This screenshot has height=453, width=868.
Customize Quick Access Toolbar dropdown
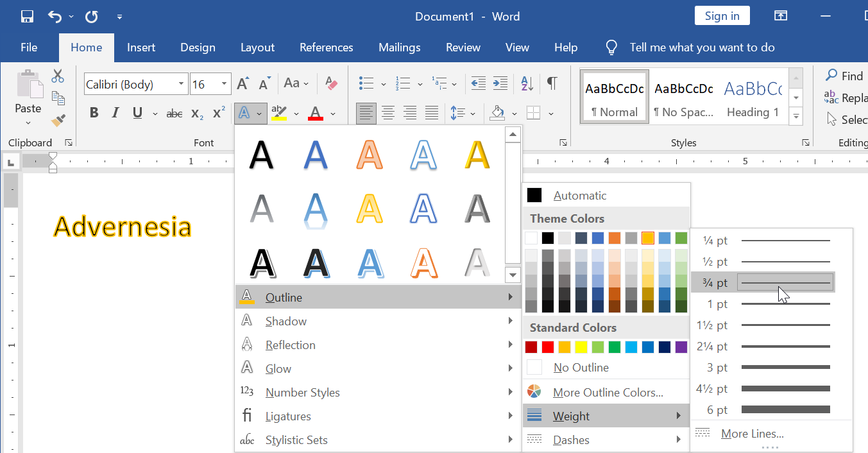(x=119, y=17)
